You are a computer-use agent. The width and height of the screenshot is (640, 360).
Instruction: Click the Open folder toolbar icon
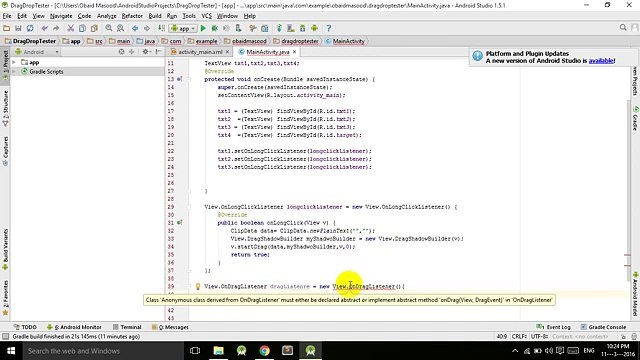point(7,28)
